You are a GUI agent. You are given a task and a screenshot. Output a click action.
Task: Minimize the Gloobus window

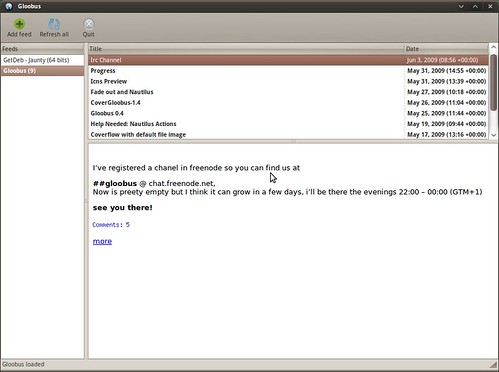click(461, 6)
